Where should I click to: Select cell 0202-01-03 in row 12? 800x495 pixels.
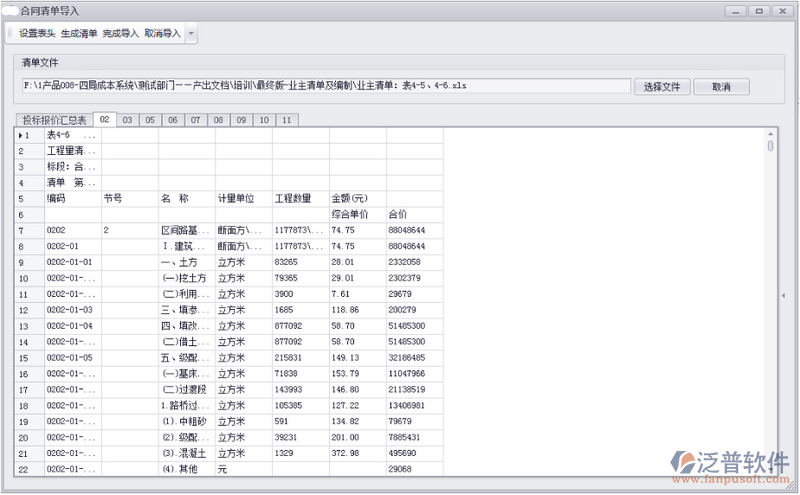70,310
